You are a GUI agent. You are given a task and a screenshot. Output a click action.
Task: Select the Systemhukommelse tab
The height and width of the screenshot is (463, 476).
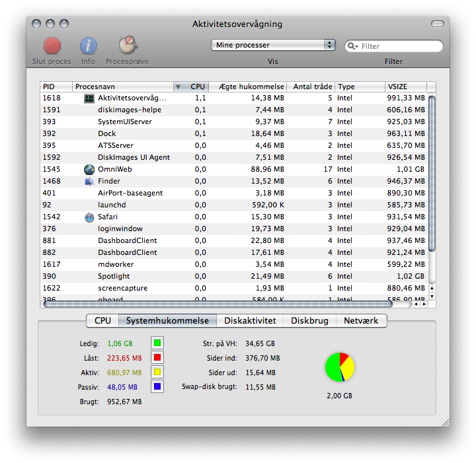click(x=167, y=321)
